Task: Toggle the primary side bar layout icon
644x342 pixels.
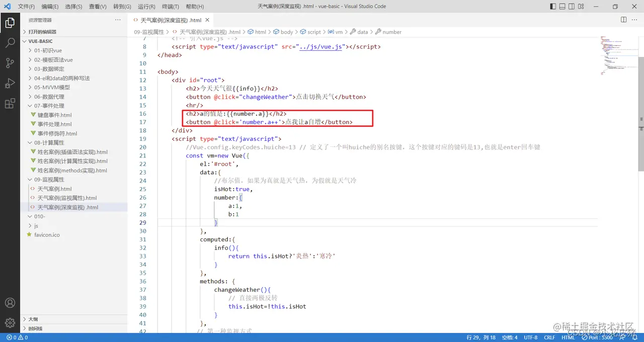Action: point(553,7)
